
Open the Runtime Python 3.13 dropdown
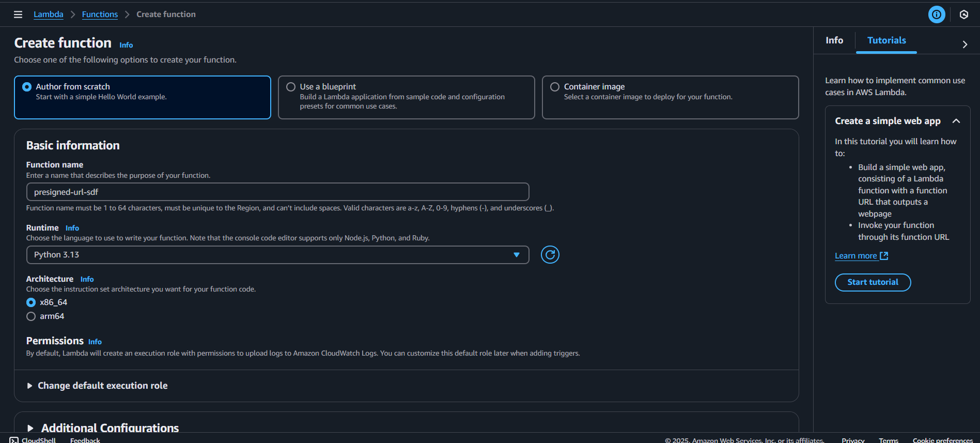click(x=277, y=255)
